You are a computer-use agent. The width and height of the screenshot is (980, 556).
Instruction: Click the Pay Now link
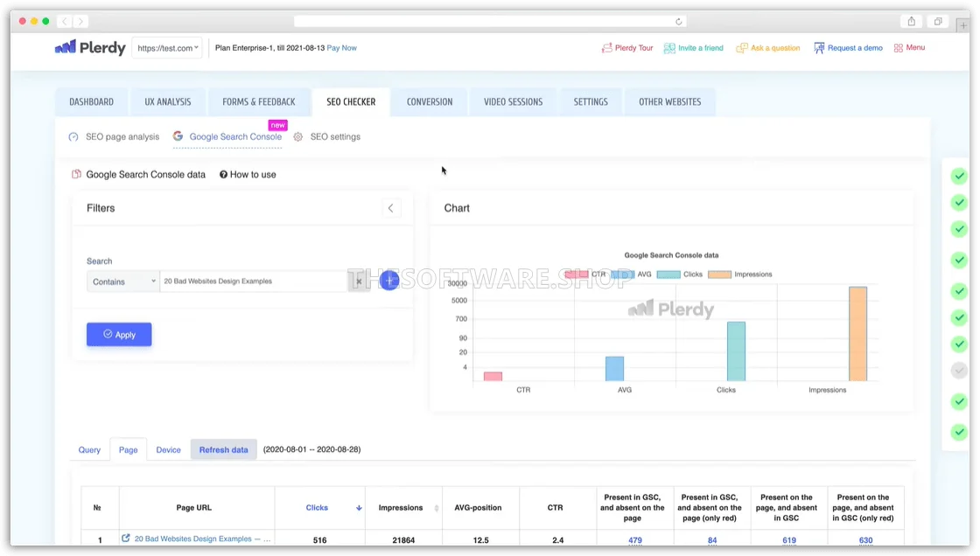point(341,48)
